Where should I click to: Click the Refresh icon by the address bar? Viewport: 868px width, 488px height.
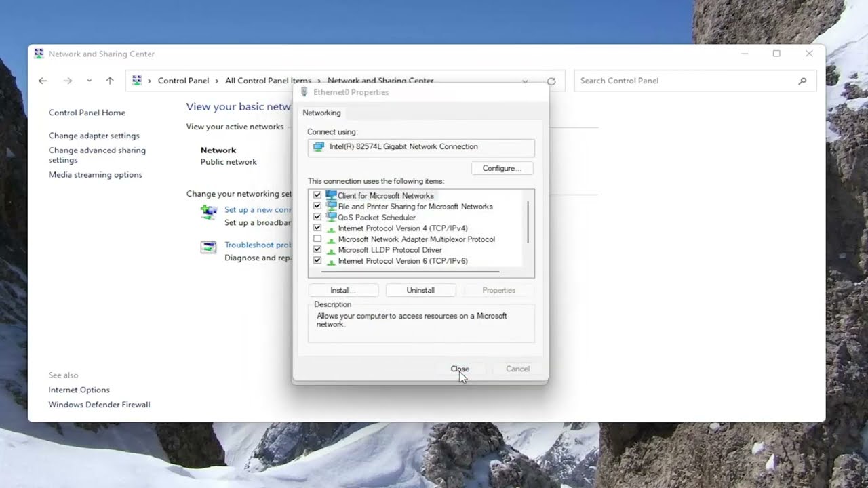coord(551,81)
